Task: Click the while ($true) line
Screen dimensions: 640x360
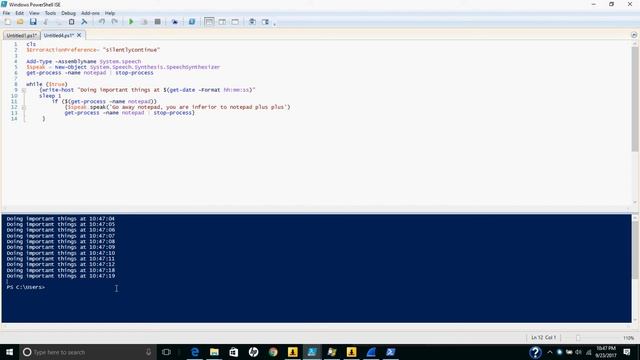Action: tap(47, 84)
